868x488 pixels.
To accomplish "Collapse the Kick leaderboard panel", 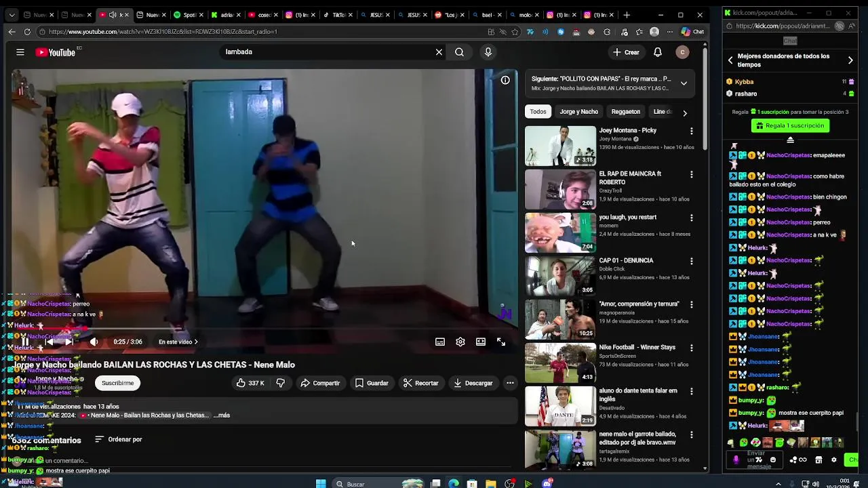I will click(x=790, y=140).
